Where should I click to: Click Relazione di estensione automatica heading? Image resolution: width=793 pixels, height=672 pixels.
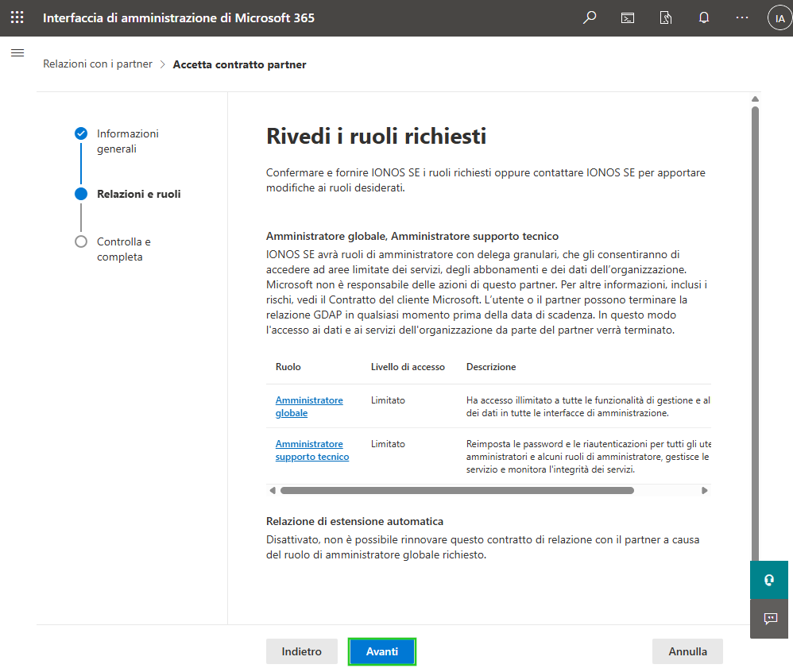tap(354, 521)
